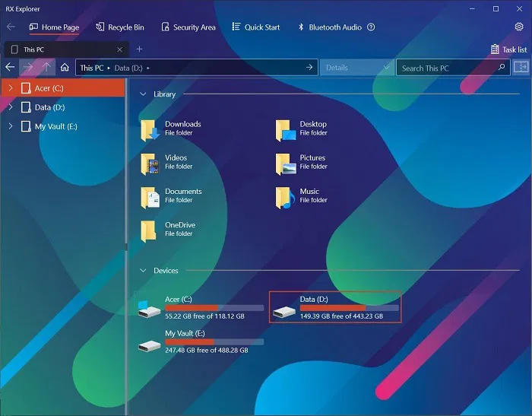This screenshot has height=416, width=532.
Task: Click '149.39 GB free of 443.23 GB' text
Action: pos(341,316)
